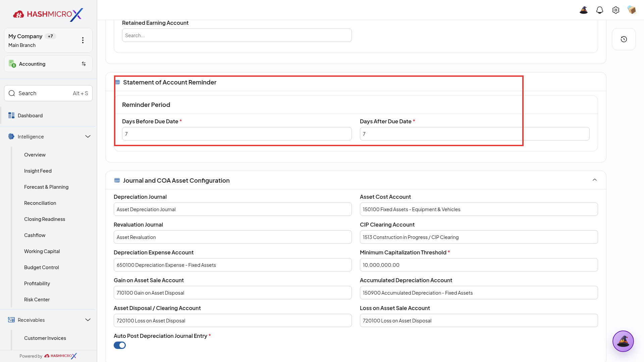Open Depreciation Expense Account dropdown
644x362 pixels.
(233, 265)
